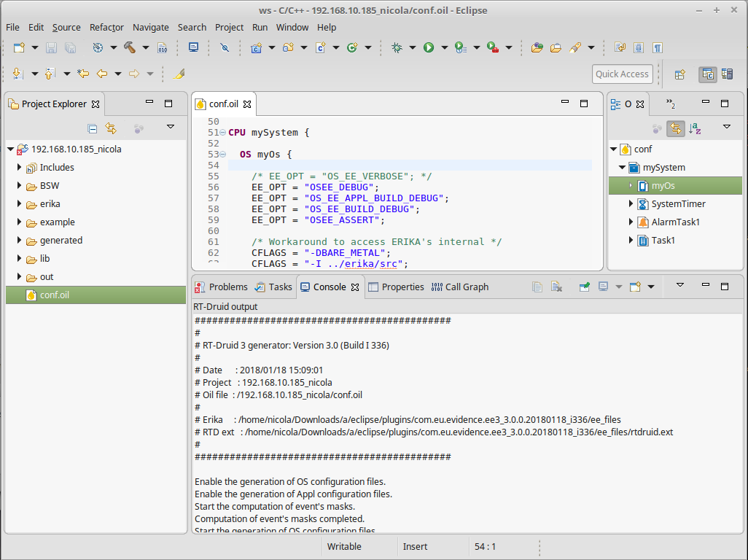Image resolution: width=748 pixels, height=560 pixels.
Task: Click the hammer Build icon
Action: tap(129, 47)
